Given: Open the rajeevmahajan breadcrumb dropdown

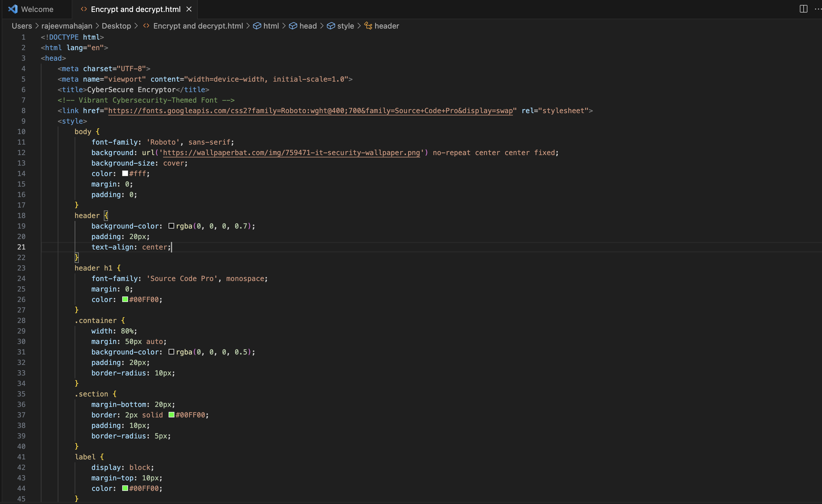Looking at the screenshot, I should pyautogui.click(x=67, y=26).
